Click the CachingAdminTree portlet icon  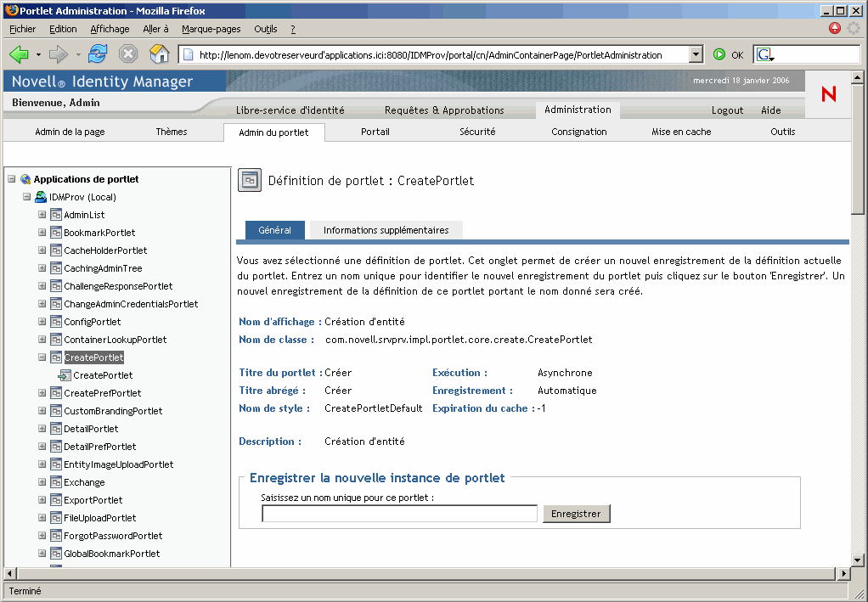56,268
